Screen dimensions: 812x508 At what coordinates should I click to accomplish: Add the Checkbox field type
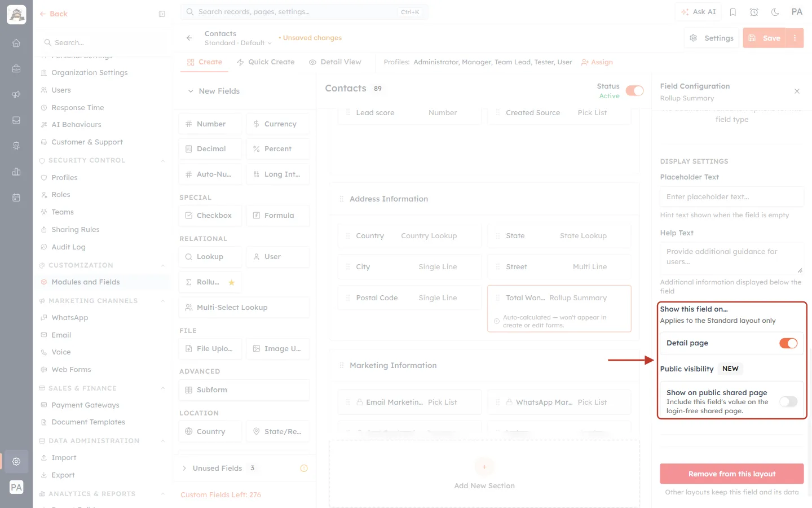tap(210, 216)
